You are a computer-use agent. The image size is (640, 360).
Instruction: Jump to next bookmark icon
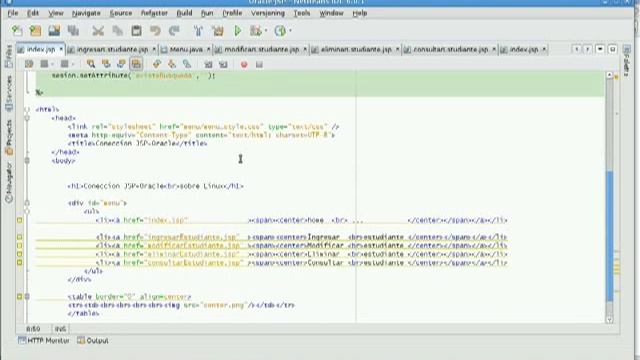172,64
